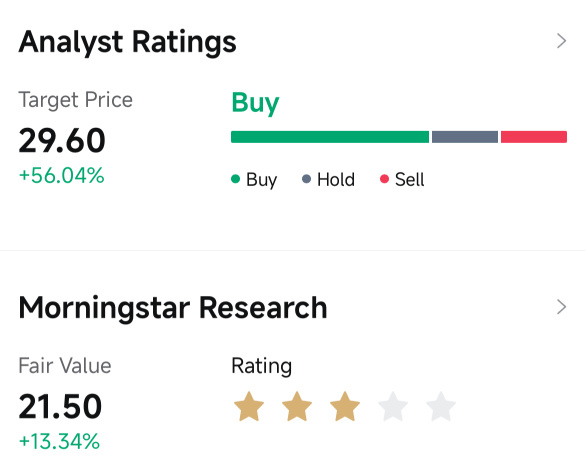Open Analyst Ratings details chevron
Image resolution: width=585 pixels, height=468 pixels.
[x=561, y=41]
